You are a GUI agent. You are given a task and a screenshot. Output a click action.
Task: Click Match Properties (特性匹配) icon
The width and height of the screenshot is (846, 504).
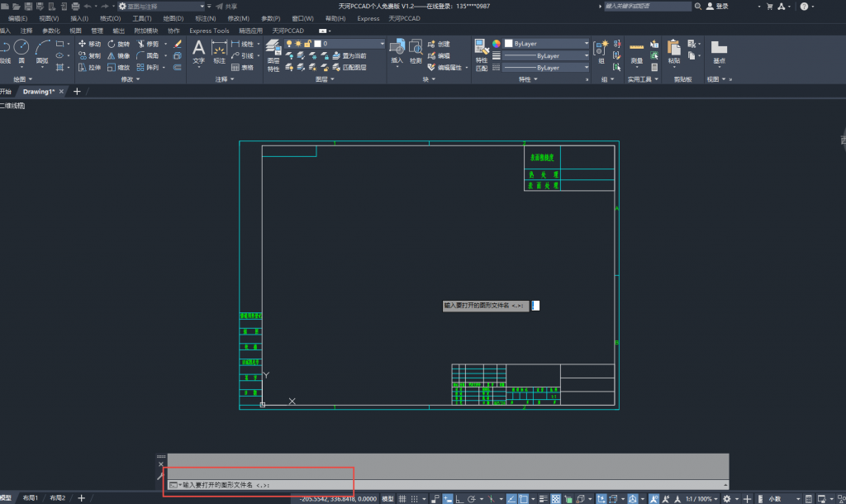482,55
